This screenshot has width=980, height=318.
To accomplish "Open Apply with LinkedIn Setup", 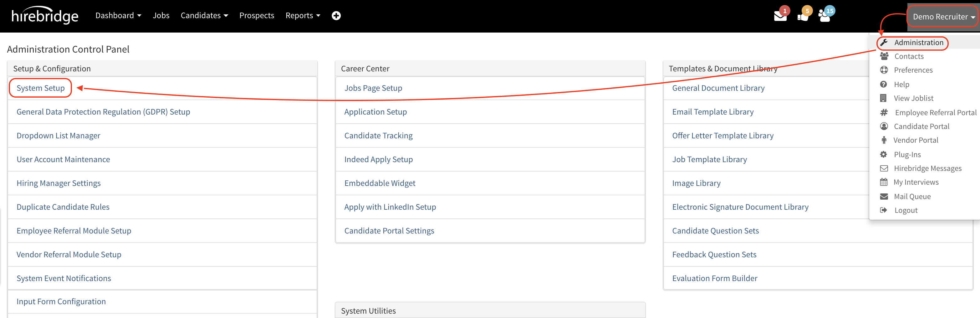I will point(390,207).
